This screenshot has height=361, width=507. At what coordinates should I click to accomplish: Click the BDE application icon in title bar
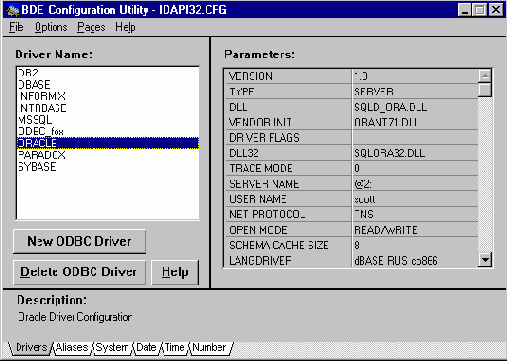point(12,10)
